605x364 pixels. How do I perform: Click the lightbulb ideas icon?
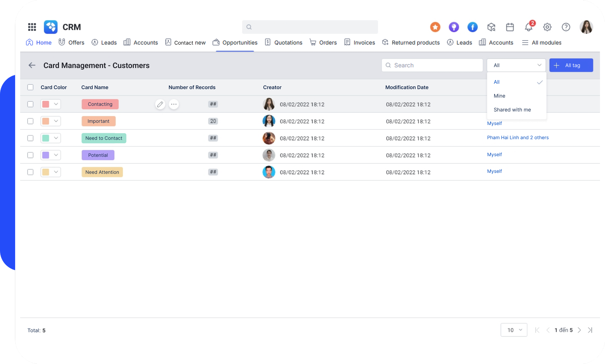[454, 27]
